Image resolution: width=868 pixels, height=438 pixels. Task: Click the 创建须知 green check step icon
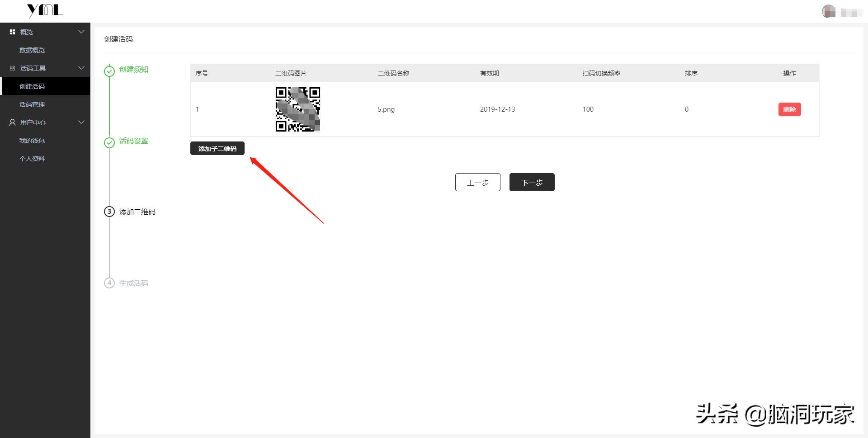tap(109, 71)
